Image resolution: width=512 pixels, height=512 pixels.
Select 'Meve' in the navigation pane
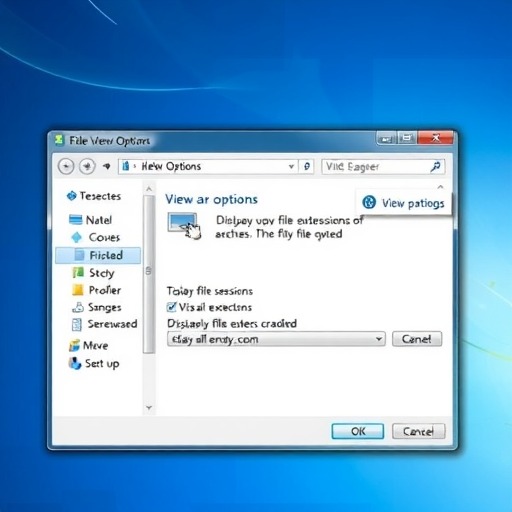pos(95,345)
